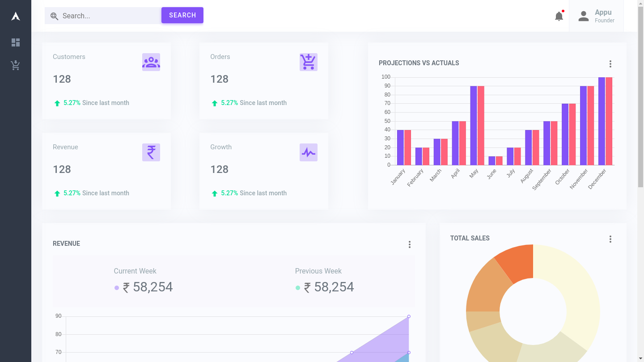Click the 128 value under Growth

tap(219, 169)
